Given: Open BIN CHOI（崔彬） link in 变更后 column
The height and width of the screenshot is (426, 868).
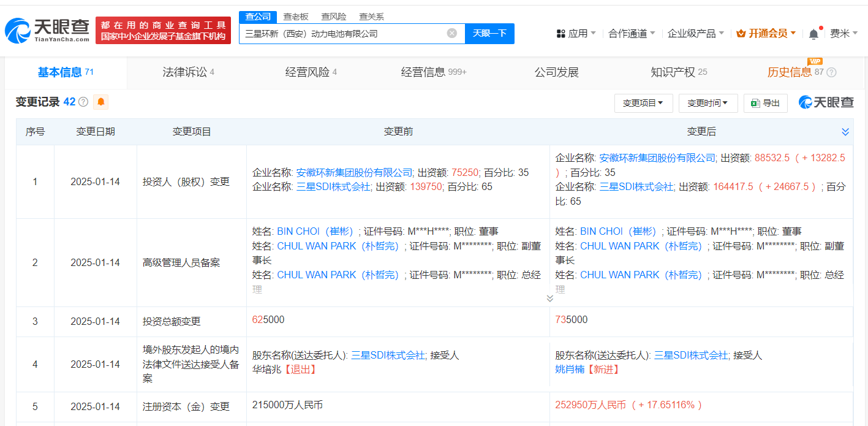Looking at the screenshot, I should 619,231.
